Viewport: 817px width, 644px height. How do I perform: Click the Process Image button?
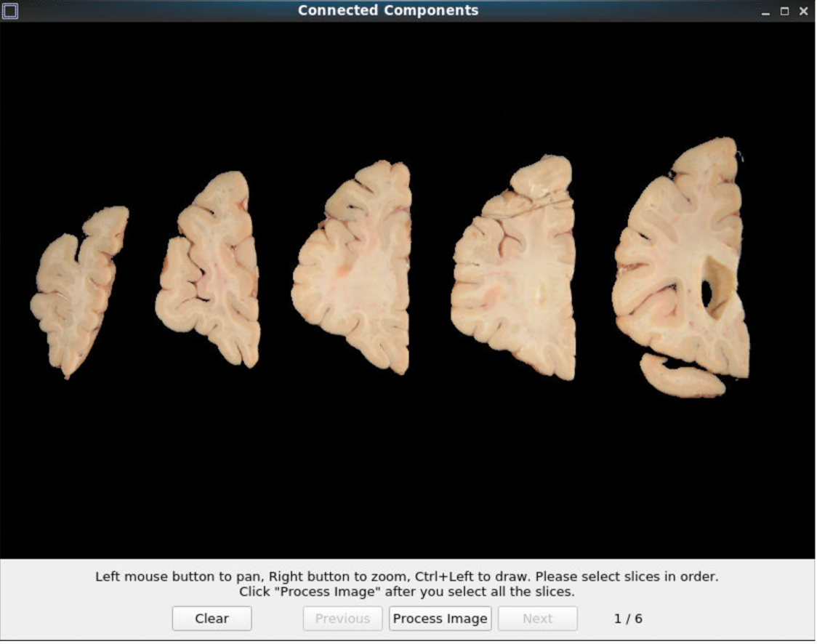click(x=440, y=619)
